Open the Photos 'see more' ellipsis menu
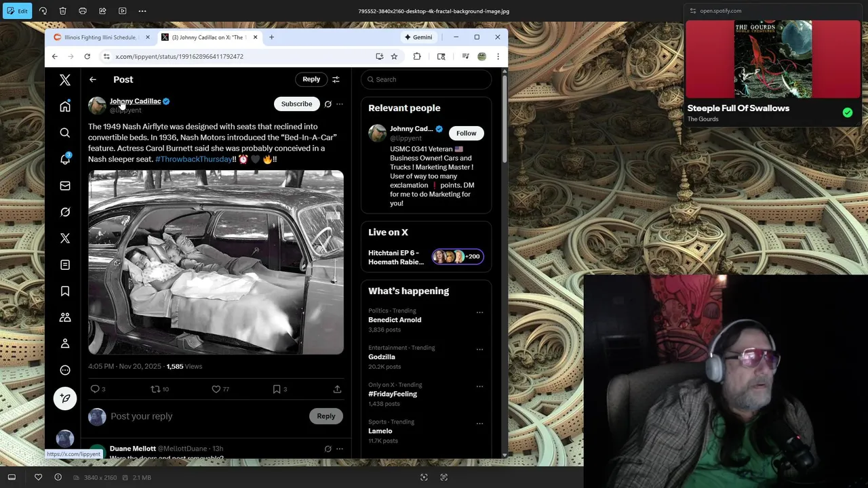This screenshot has height=488, width=868. click(142, 11)
